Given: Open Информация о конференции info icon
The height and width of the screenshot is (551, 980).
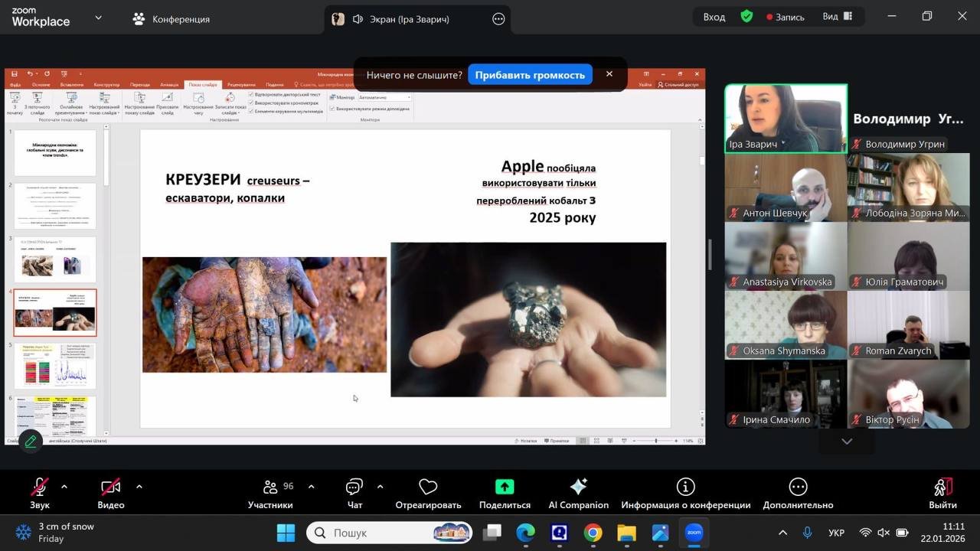Looking at the screenshot, I should tap(685, 487).
